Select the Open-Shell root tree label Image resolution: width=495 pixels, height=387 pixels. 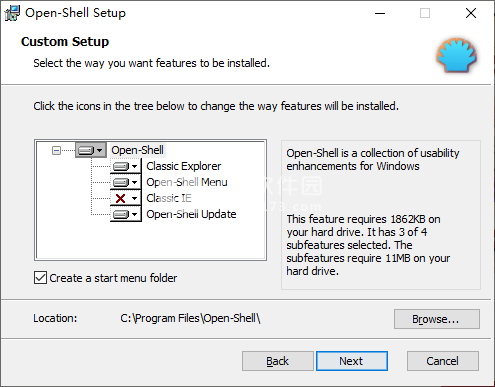pyautogui.click(x=137, y=150)
